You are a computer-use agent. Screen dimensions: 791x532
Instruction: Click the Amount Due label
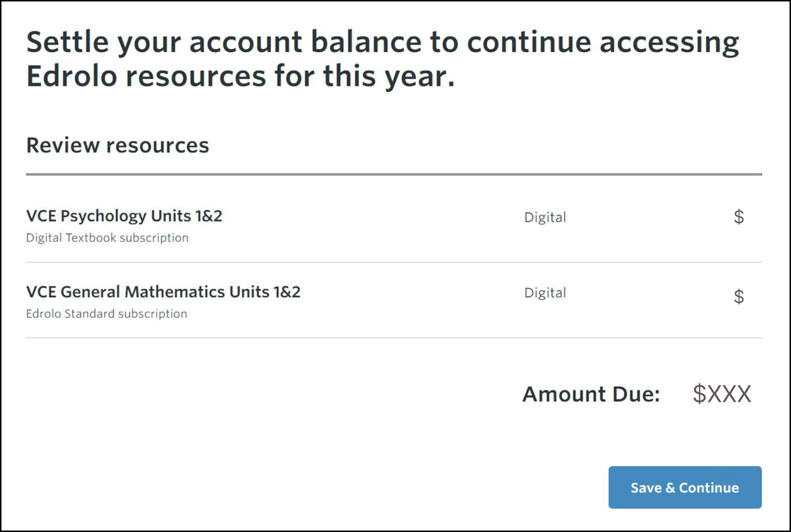tap(591, 394)
